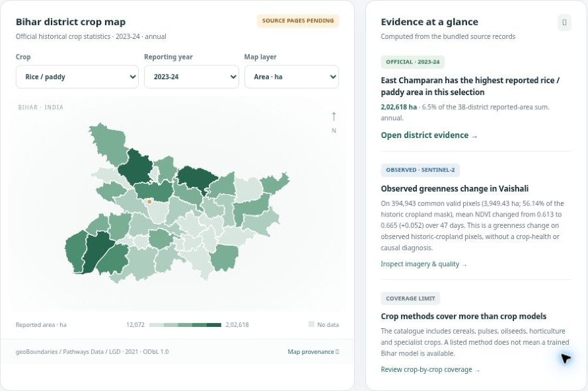Open the Map layer dropdown showing Area · ha
Image resolution: width=588 pixels, height=391 pixels.
tap(291, 77)
